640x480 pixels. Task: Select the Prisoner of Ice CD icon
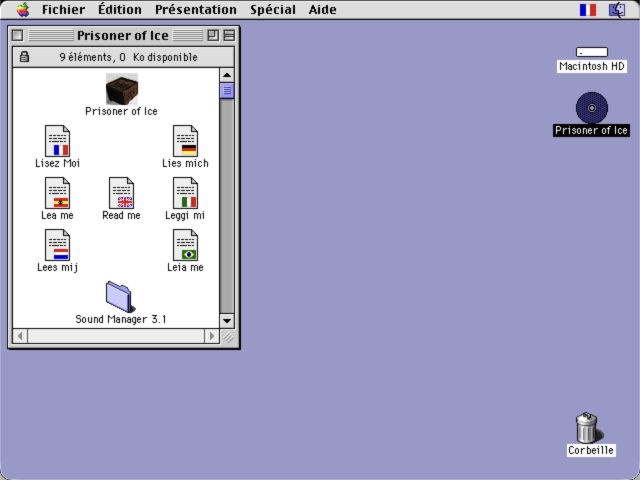pos(592,108)
